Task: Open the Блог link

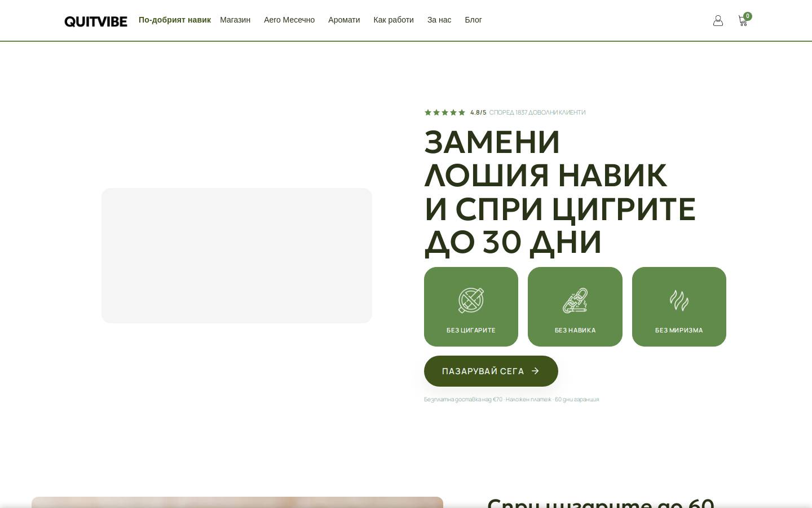Action: point(473,20)
